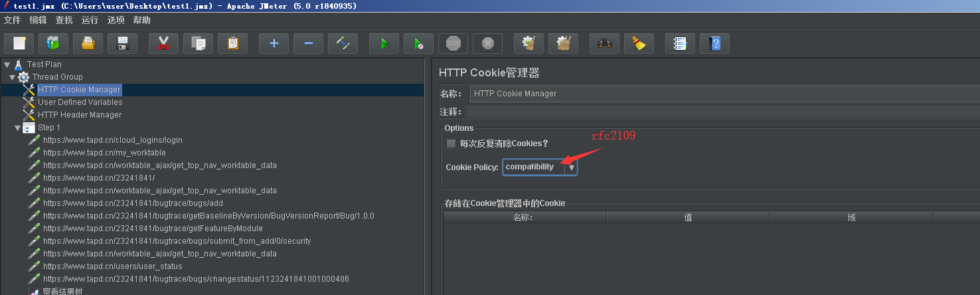Save the test plan with floppy icon
The width and height of the screenshot is (980, 295).
tap(122, 44)
